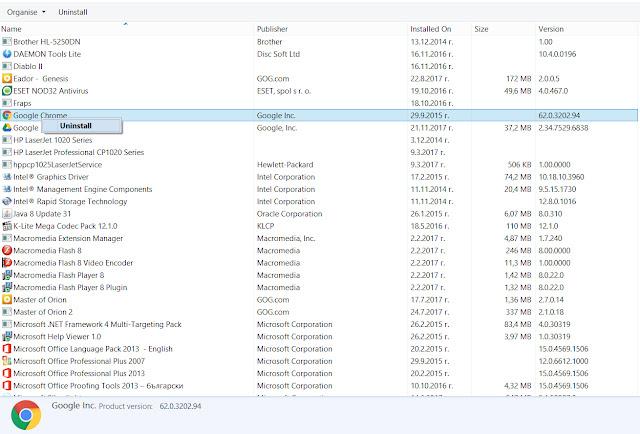Click the DAEMON Tools Lite icon
The height and width of the screenshot is (434, 640).
7,54
